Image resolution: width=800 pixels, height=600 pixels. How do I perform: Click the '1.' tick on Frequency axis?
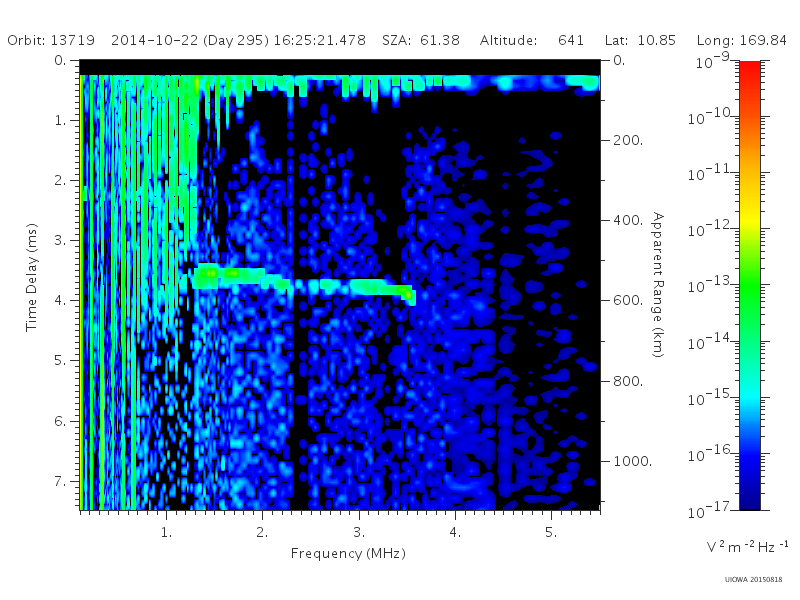166,532
